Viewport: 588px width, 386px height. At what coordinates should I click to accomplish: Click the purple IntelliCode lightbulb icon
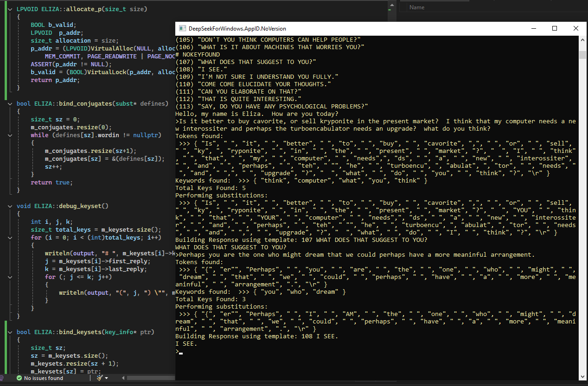2,378
